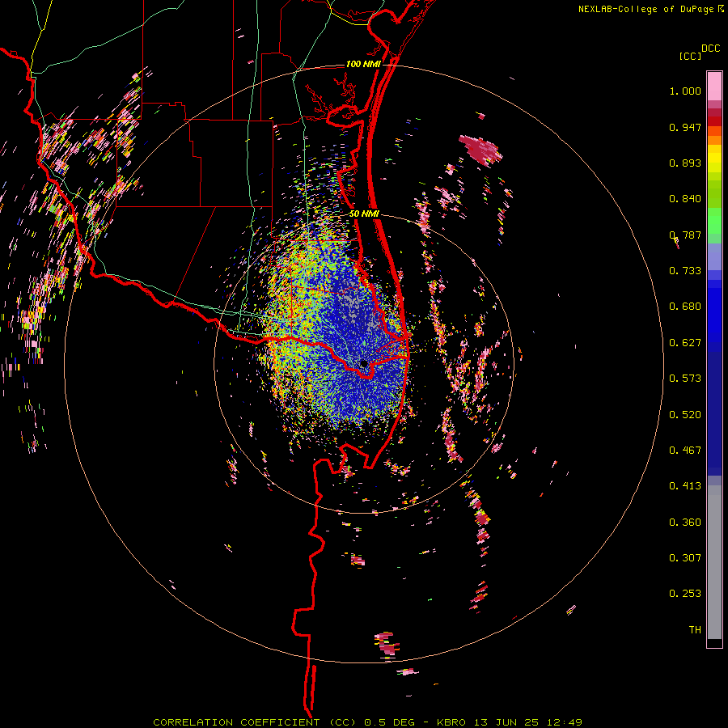Select the 0.627 scale value
The height and width of the screenshot is (728, 728).
click(685, 343)
